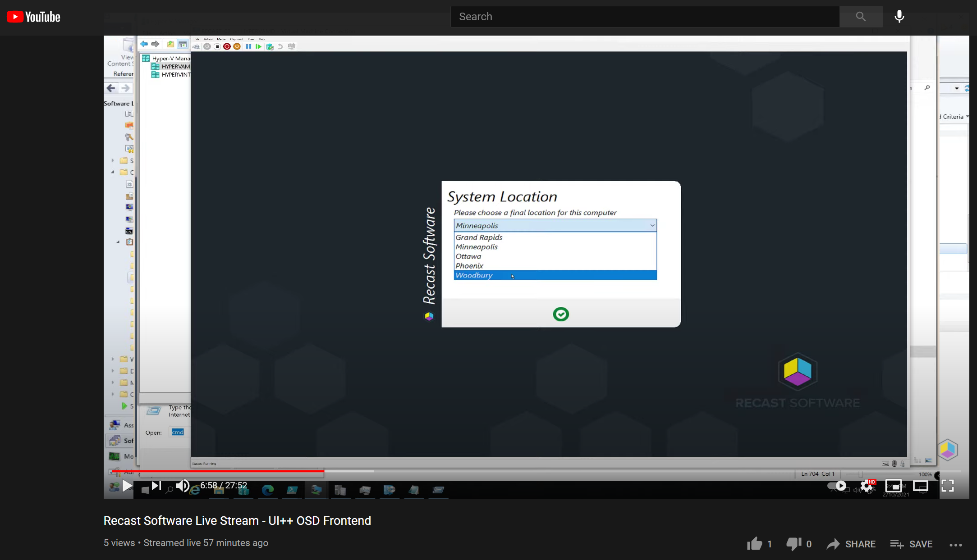Viewport: 977px width, 560px height.
Task: Expand the Hyper-V Manager tree item
Action: 171,58
